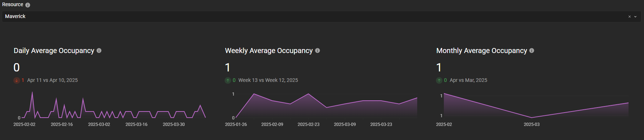Click the 2025-02 monthly axis label
This screenshot has width=644, height=140.
pos(444,124)
